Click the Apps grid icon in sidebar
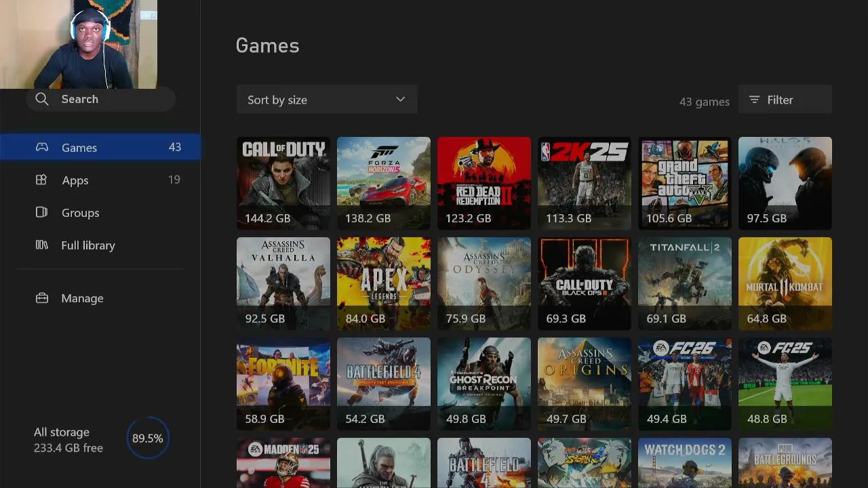 [41, 180]
